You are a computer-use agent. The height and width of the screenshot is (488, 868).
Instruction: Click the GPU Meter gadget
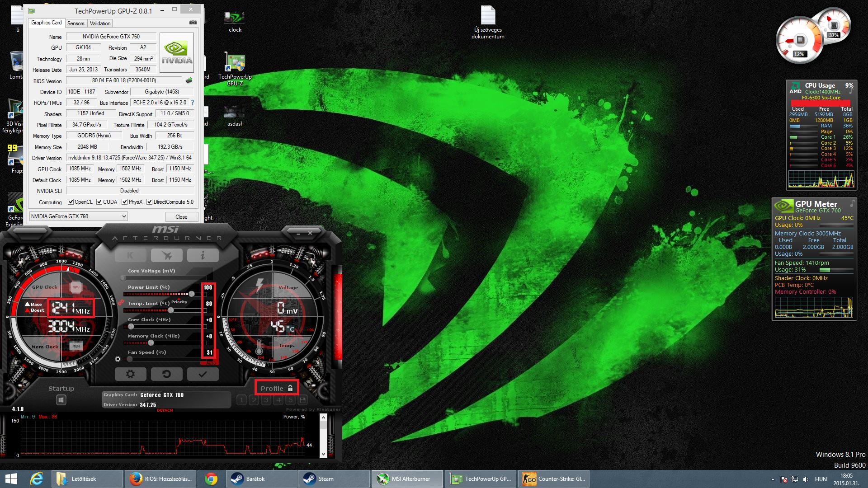[814, 259]
